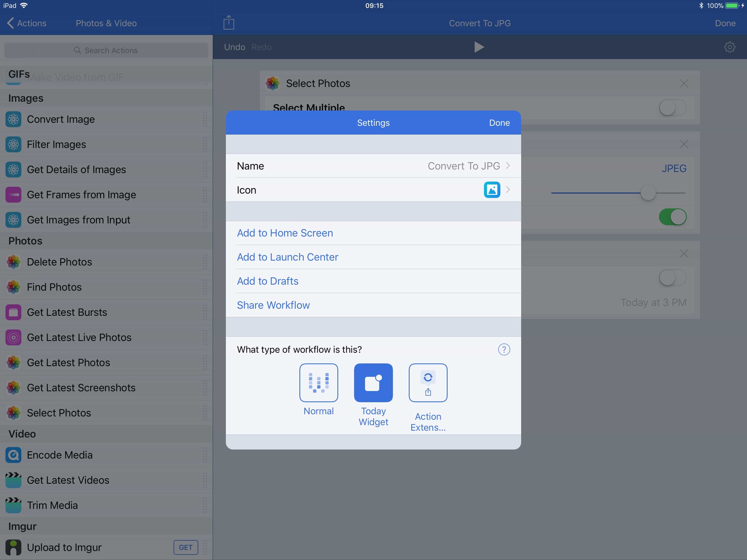Select Today Widget as the workflow type
The width and height of the screenshot is (747, 560).
click(x=373, y=383)
